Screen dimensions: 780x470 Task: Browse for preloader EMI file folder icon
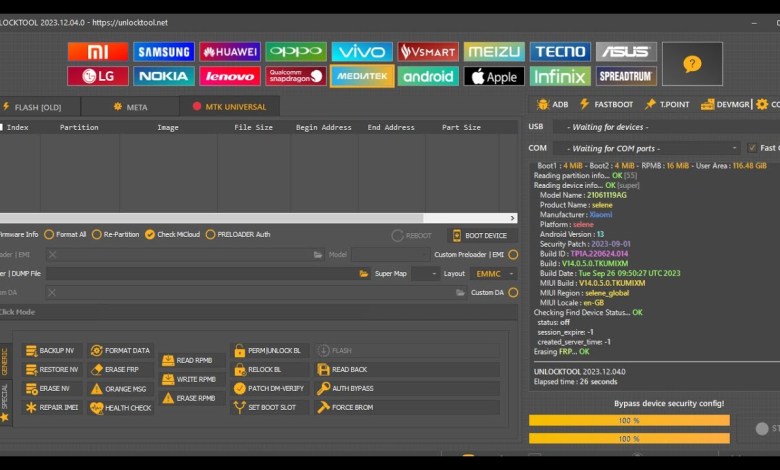coord(318,255)
